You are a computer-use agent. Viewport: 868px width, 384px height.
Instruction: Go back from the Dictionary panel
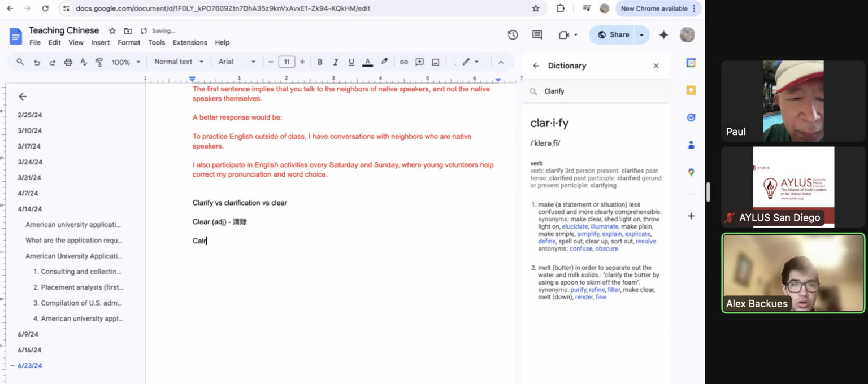pos(536,66)
